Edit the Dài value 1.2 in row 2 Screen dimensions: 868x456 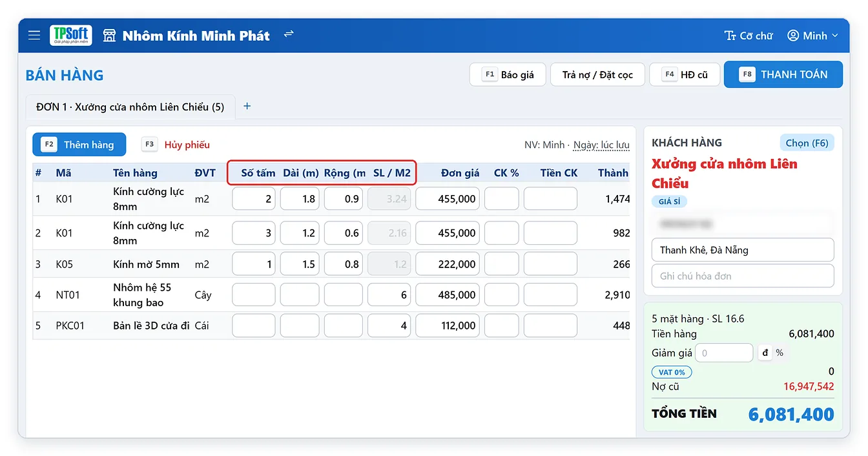[300, 233]
